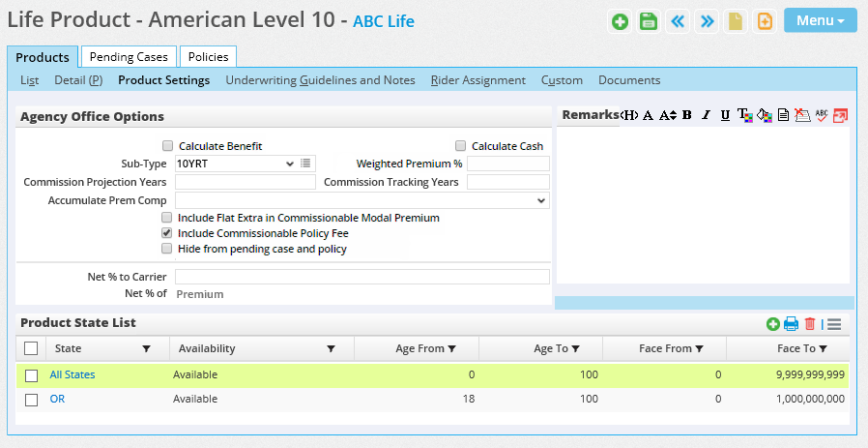Toggle bold formatting in Remarks
Viewport: 868px width, 448px height.
(687, 115)
